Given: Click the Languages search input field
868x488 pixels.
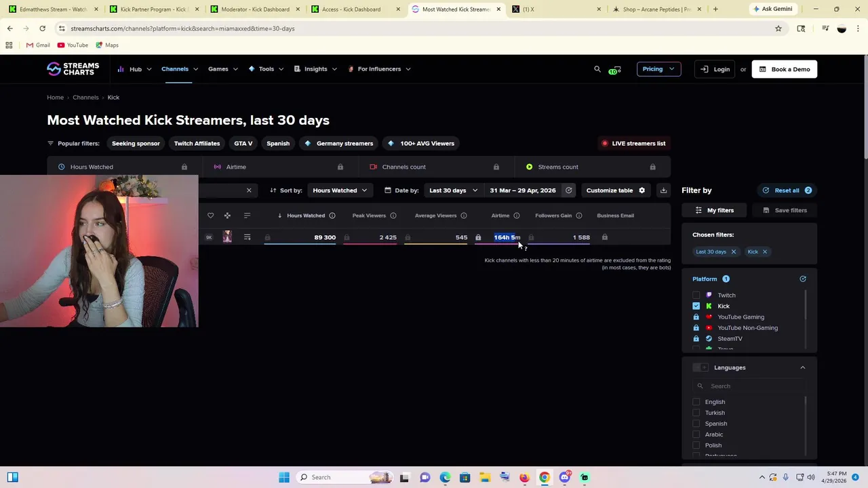Looking at the screenshot, I should (749, 386).
